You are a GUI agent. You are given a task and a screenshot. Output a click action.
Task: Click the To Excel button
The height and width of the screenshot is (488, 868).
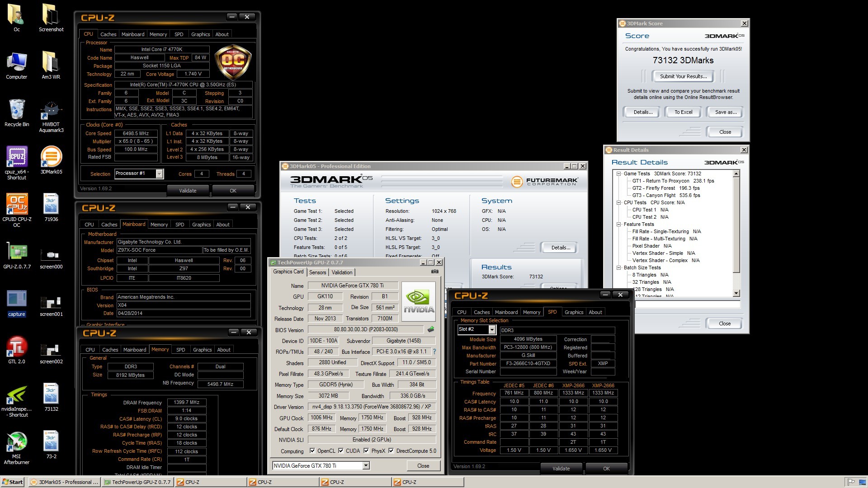point(683,112)
